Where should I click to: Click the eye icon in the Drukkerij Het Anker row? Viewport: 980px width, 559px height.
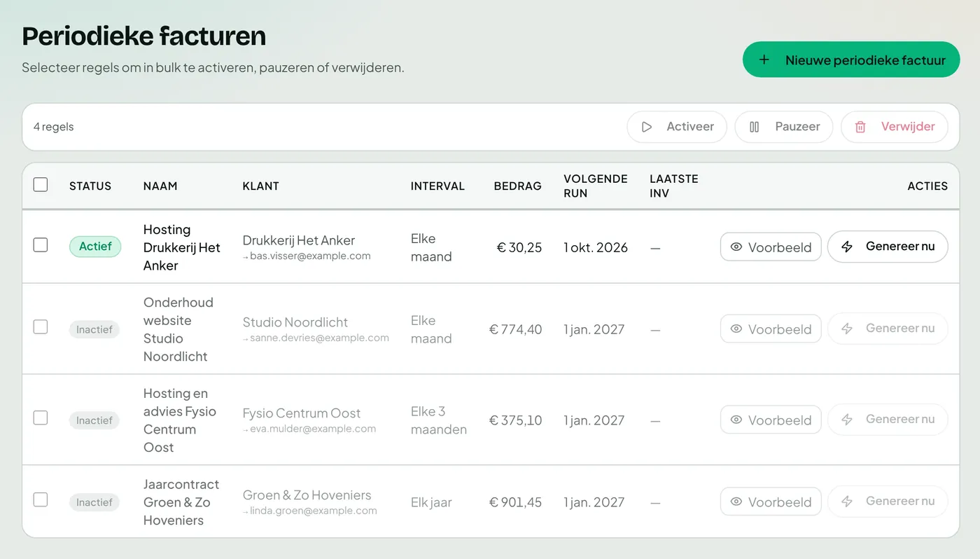pos(736,247)
